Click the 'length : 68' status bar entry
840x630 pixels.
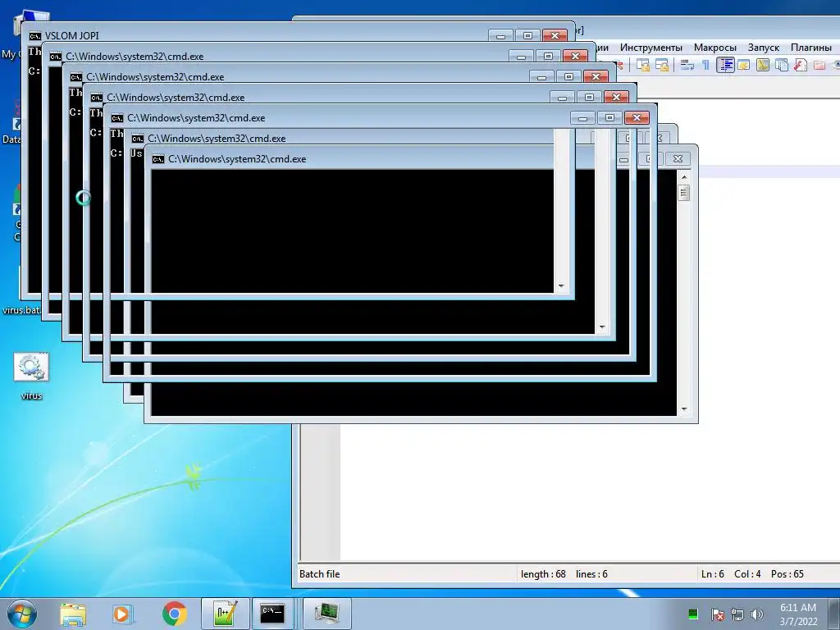[x=543, y=573]
